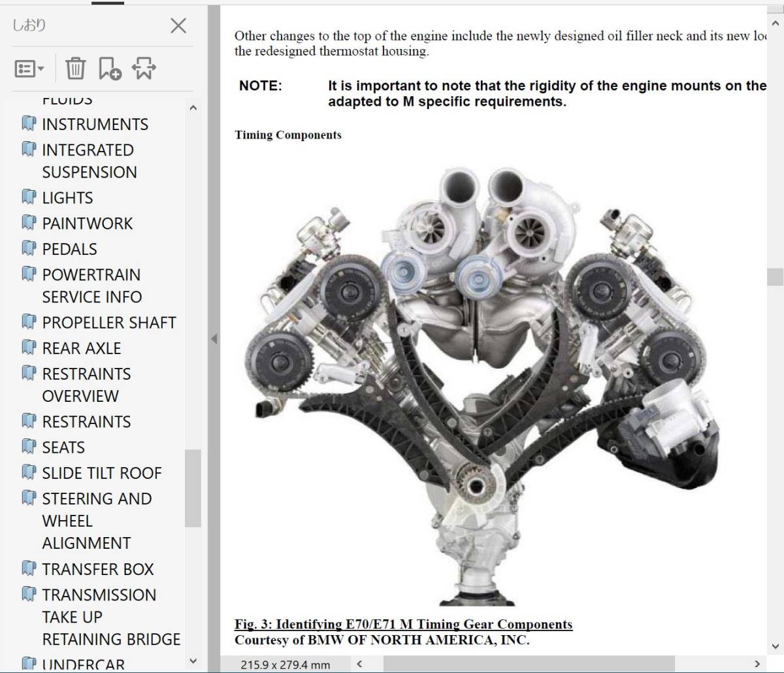
Task: Click bookmarks panel scroll up arrow
Action: 193,108
